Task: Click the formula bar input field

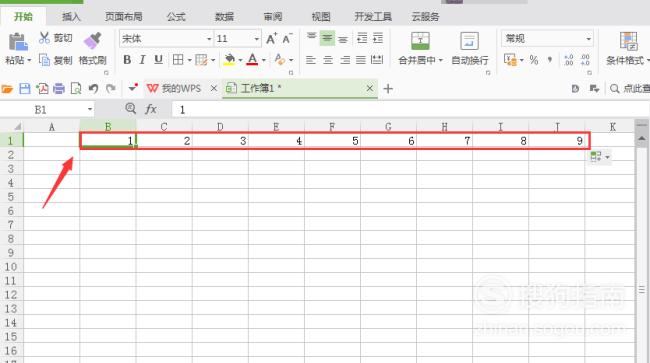Action: point(410,109)
